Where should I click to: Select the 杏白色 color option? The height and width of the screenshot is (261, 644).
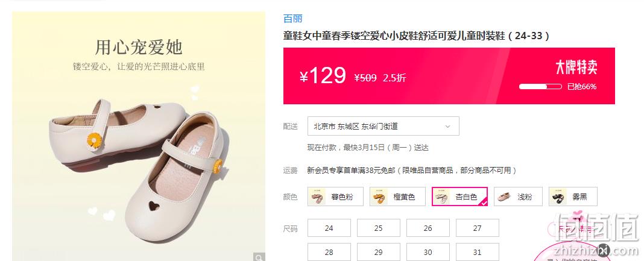tap(459, 197)
